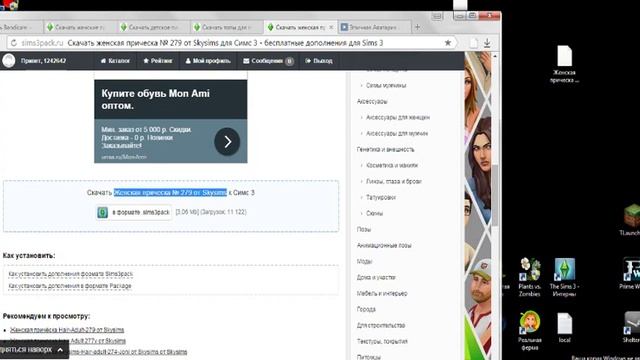Open the Adult 277v от Skysims link
This screenshot has width=640, height=360.
click(98, 340)
